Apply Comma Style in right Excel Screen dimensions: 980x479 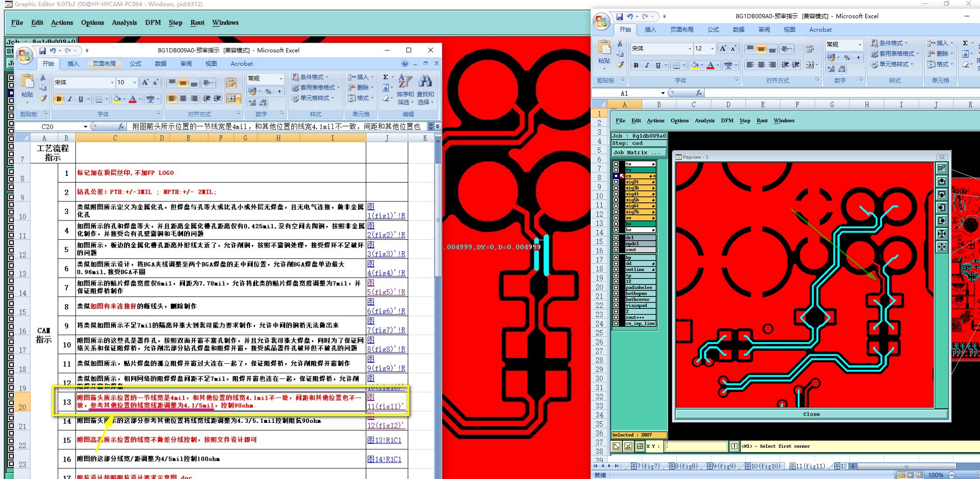(x=858, y=58)
